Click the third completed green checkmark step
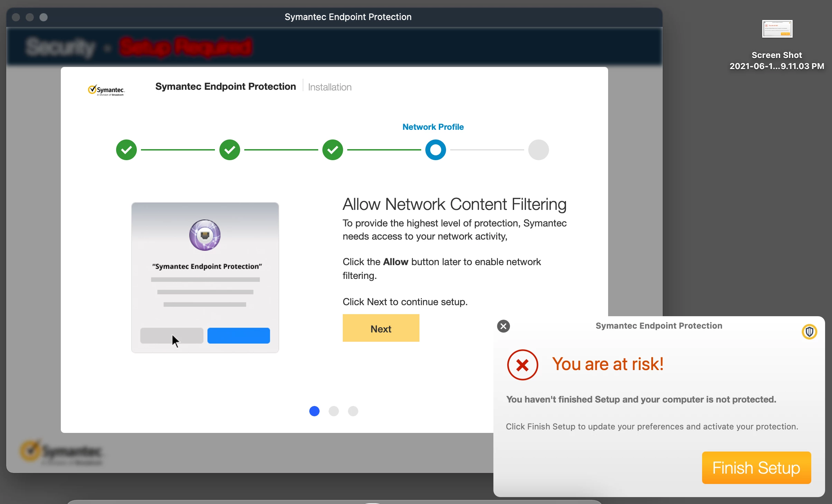The image size is (832, 504). coord(332,150)
